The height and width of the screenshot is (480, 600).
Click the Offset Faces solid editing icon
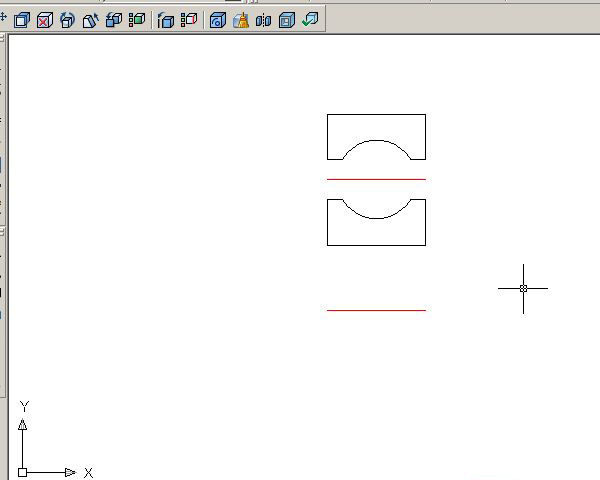[x=21, y=19]
